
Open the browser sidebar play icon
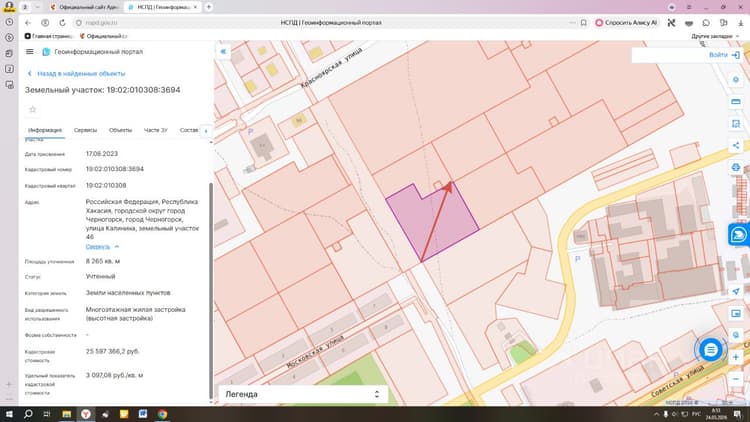9,37
